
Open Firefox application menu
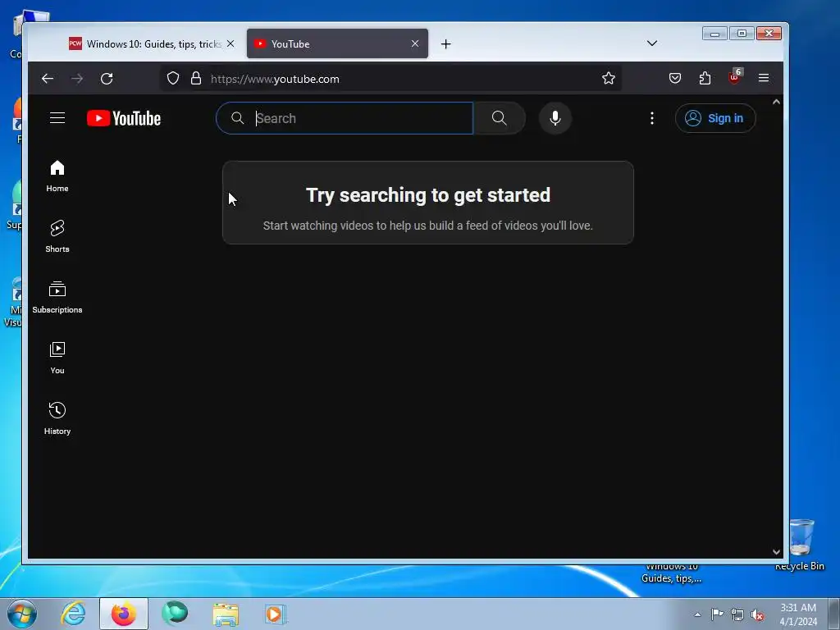764,78
